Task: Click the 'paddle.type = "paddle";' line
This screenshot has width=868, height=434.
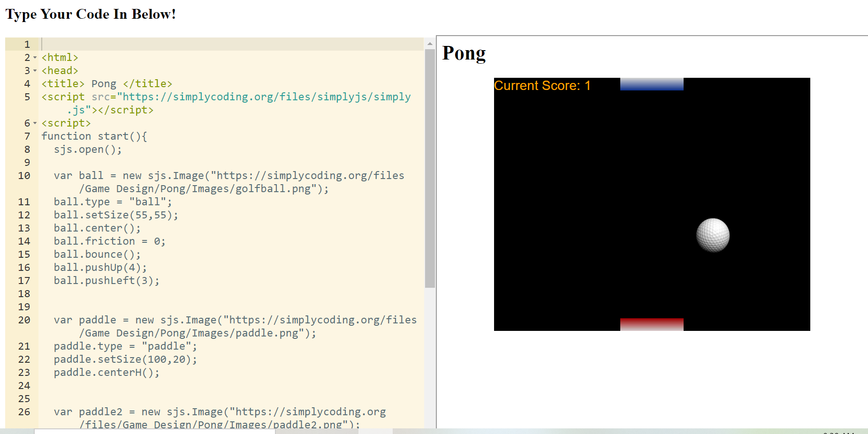Action: pos(126,346)
